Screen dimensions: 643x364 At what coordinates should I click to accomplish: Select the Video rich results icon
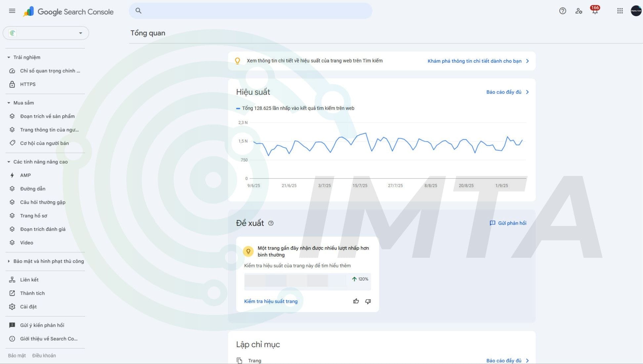[12, 242]
